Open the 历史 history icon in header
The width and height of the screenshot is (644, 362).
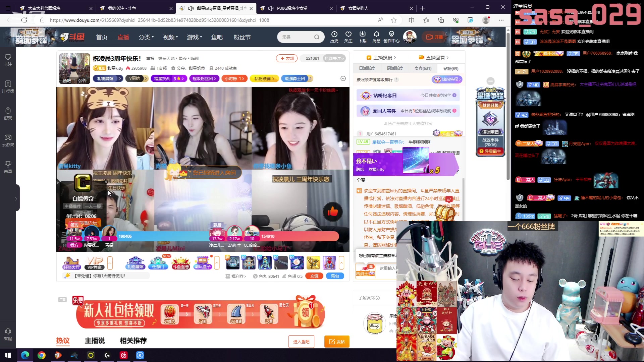tap(334, 37)
